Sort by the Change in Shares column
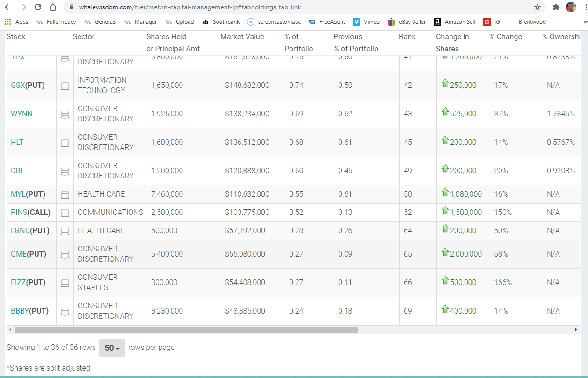The height and width of the screenshot is (378, 588). coord(452,43)
